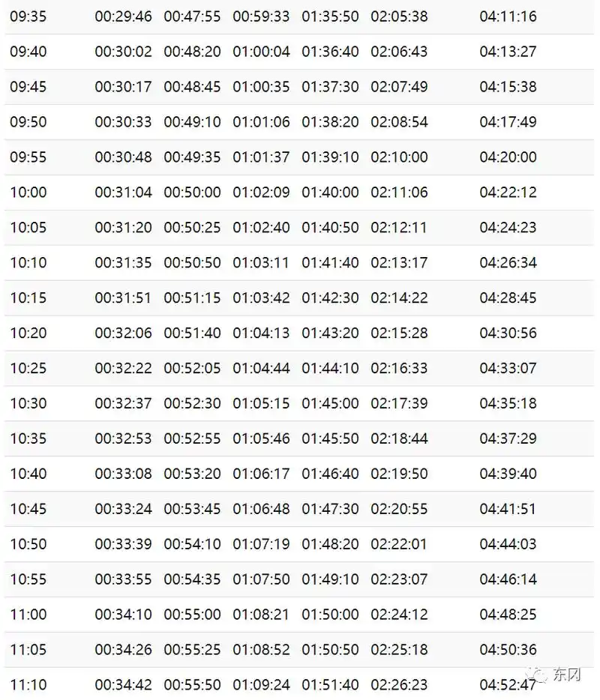
Task: Select the 11:10 pace row label
Action: (28, 685)
